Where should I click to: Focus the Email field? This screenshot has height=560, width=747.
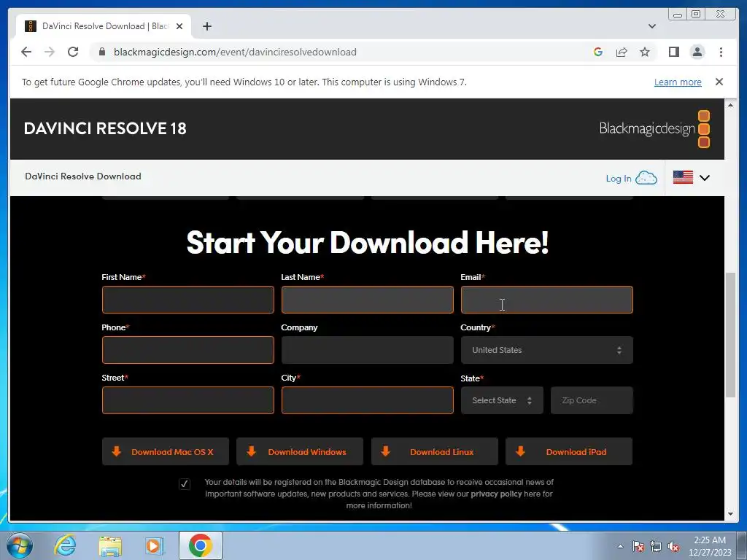pyautogui.click(x=547, y=300)
